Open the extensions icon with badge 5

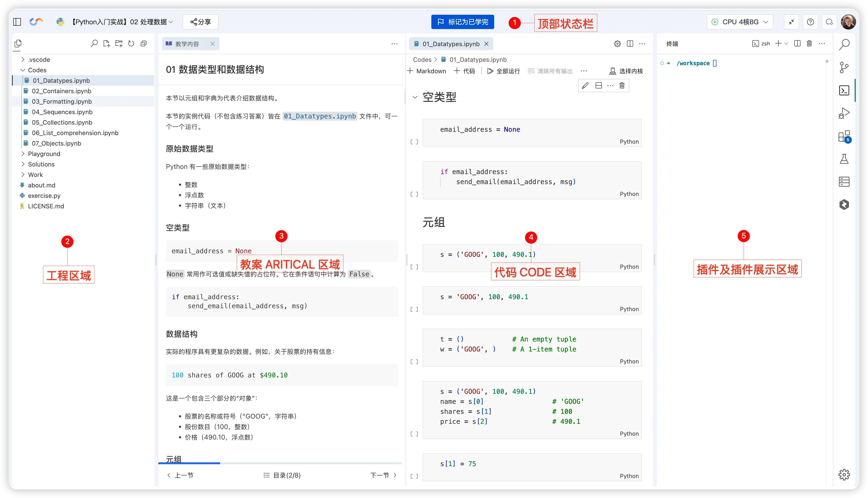(x=844, y=136)
